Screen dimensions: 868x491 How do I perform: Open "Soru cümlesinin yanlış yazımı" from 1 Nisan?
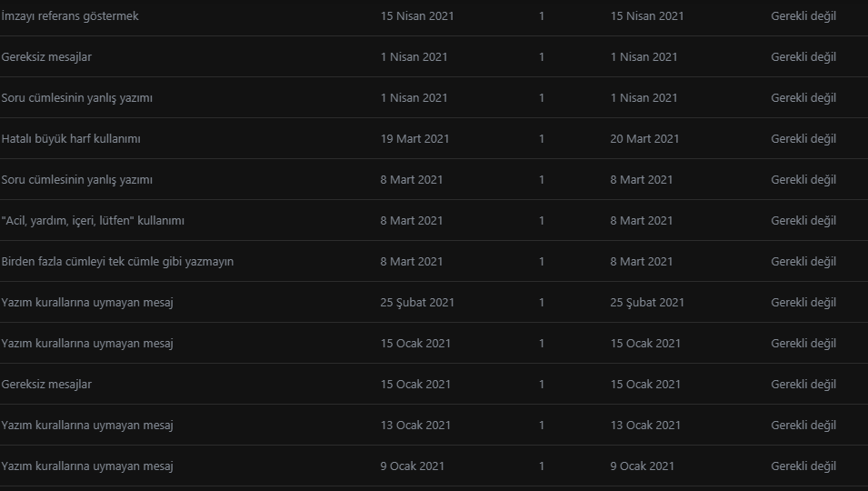point(76,98)
